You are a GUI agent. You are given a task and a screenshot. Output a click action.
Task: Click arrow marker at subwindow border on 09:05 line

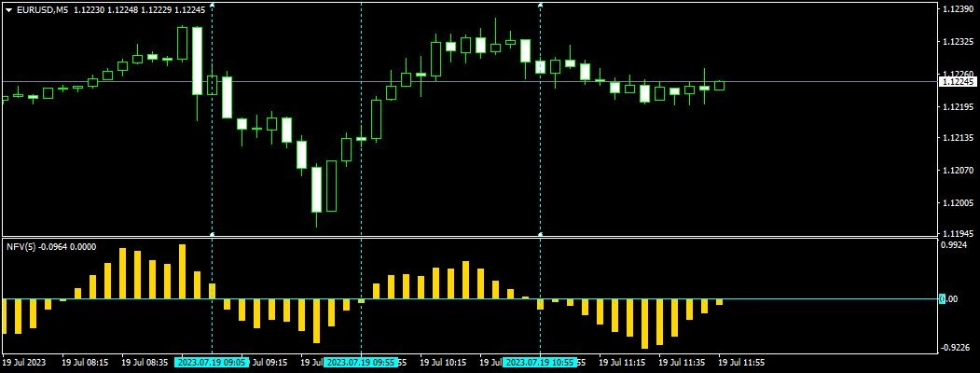click(x=213, y=234)
